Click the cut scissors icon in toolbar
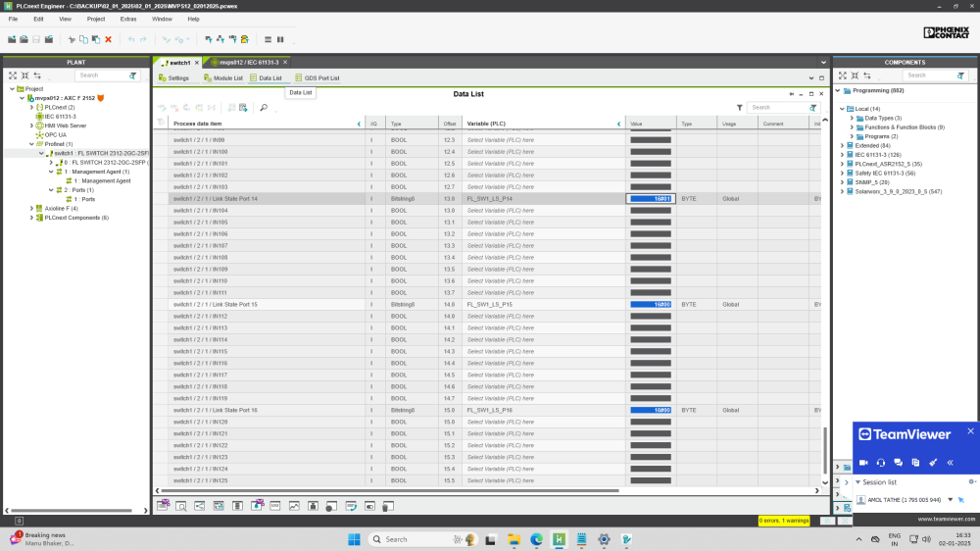This screenshot has width=980, height=551. tap(72, 39)
